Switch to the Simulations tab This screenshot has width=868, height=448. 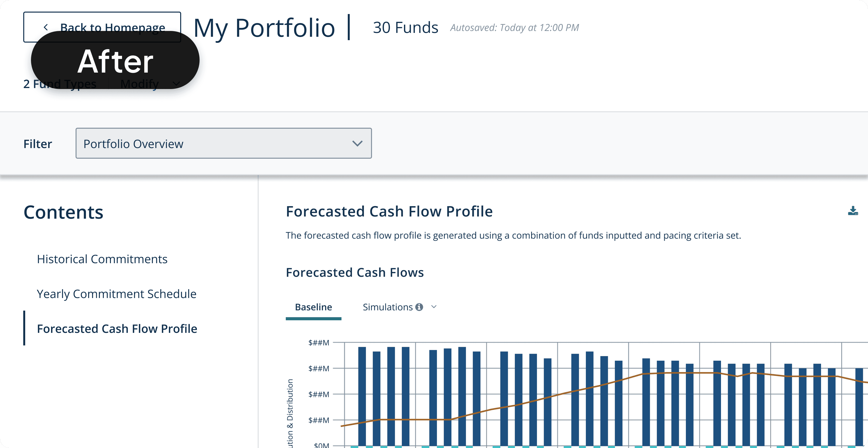coord(387,307)
